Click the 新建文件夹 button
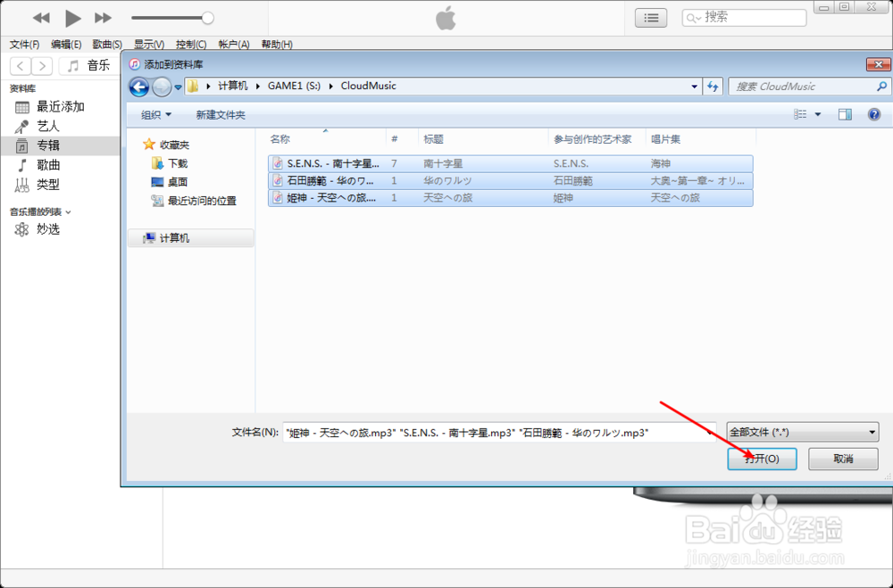 click(221, 115)
